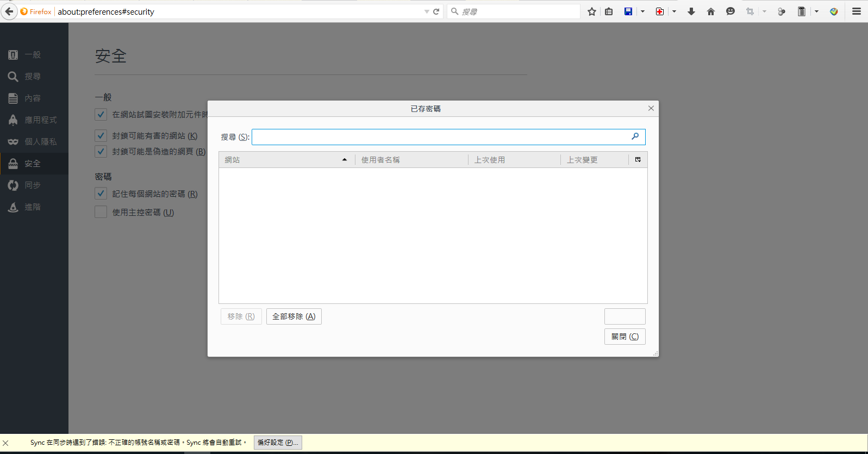Click the magnifier icon in password search
Screen dimensions: 868x454
click(635, 136)
